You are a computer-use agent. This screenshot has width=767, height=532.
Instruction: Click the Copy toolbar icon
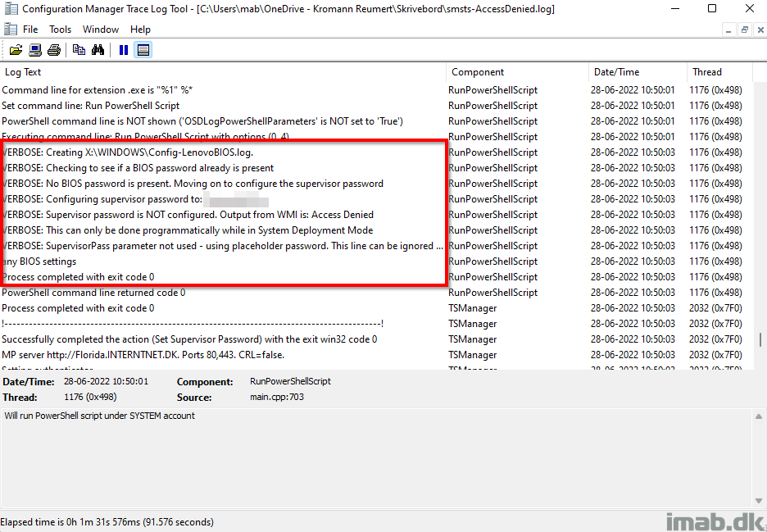click(79, 50)
